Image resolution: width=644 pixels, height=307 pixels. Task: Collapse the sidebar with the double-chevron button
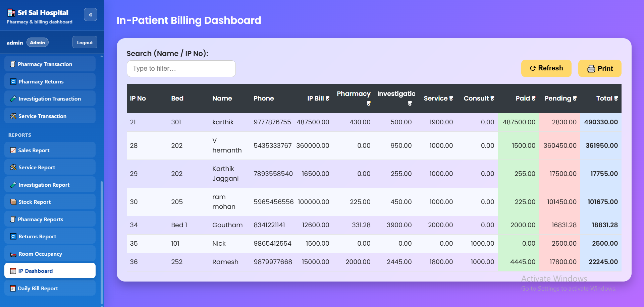click(91, 14)
